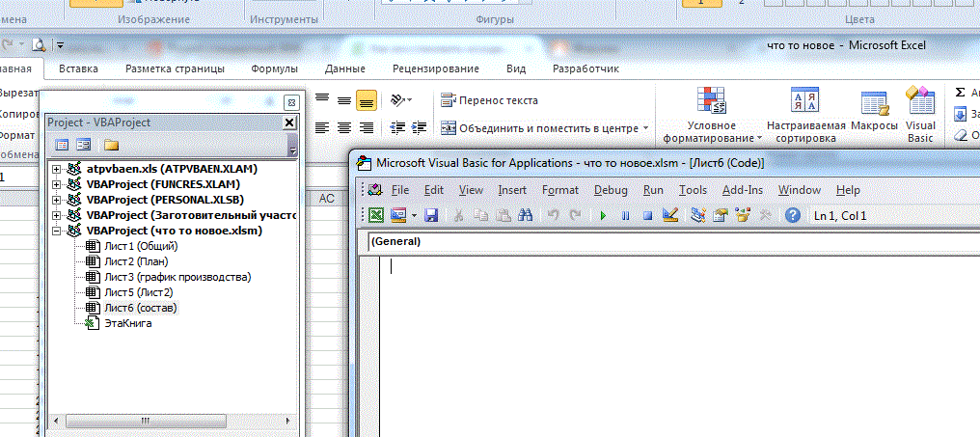Click the Paste icon in the VBA toolbar
The image size is (980, 437).
[x=504, y=216]
